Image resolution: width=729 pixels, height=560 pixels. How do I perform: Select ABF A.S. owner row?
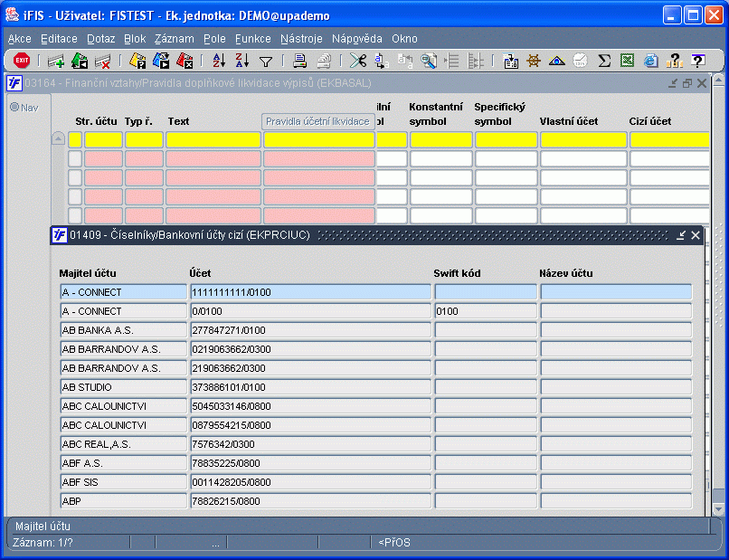(123, 463)
